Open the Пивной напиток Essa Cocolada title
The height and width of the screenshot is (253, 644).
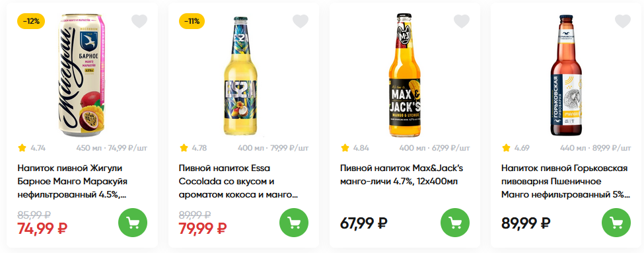pyautogui.click(x=238, y=181)
